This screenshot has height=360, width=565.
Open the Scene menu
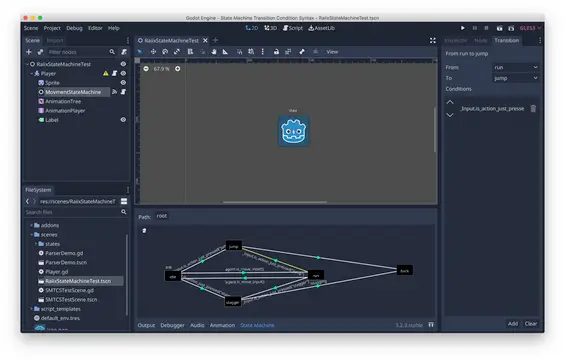[31, 28]
